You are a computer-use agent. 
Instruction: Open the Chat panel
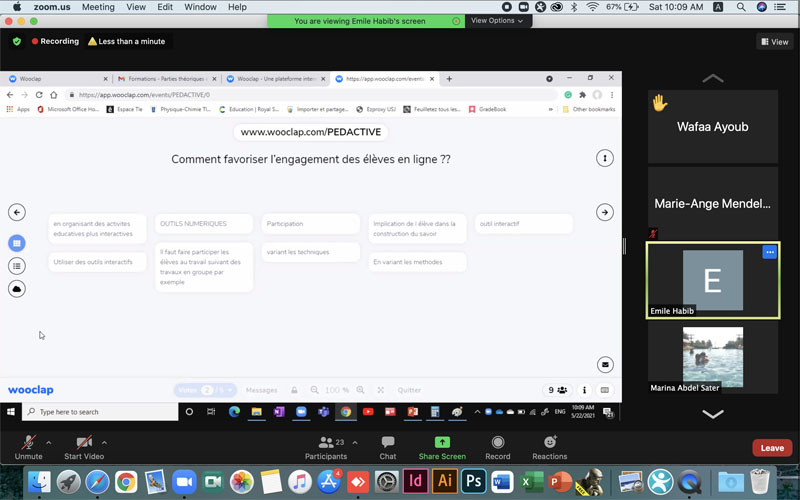click(388, 447)
